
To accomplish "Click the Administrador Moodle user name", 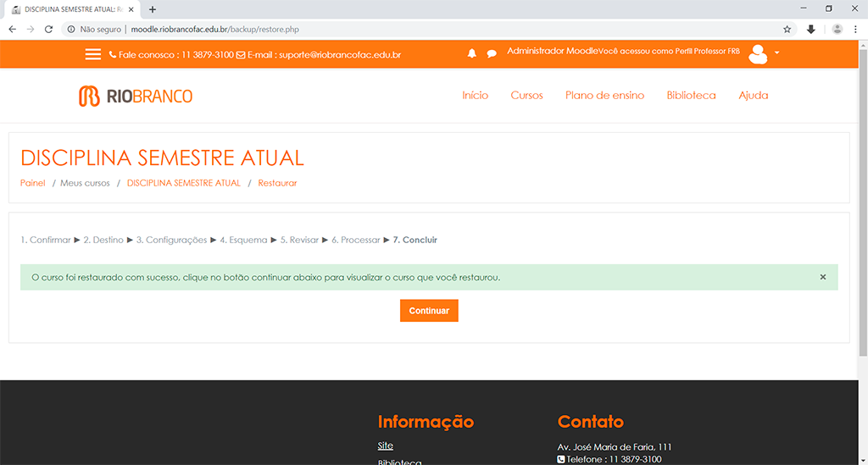I will tap(553, 51).
